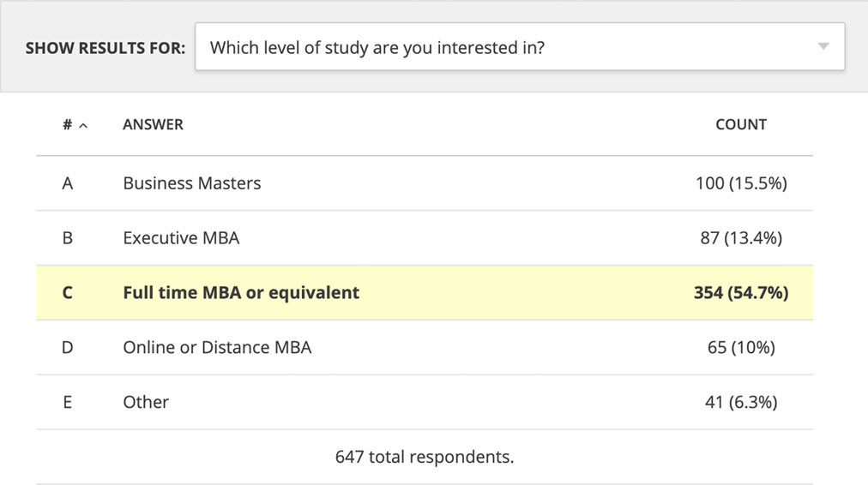
Task: Click the 41 (6.3%) count value
Action: pos(741,402)
